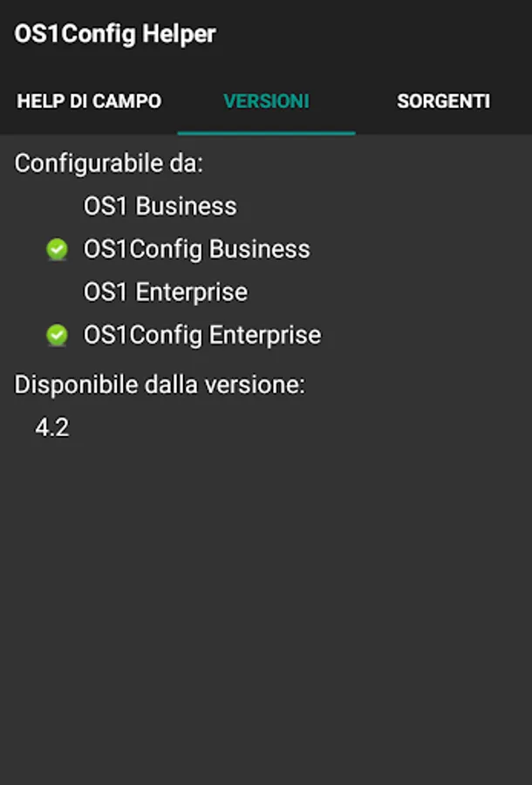The image size is (532, 785).
Task: Select the OS1 Business entry
Action: 160,207
